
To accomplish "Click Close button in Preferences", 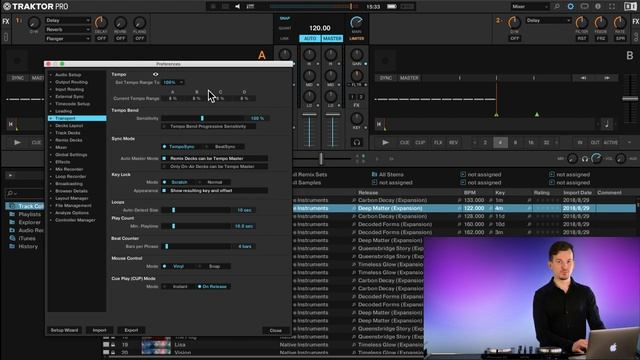I will (276, 331).
